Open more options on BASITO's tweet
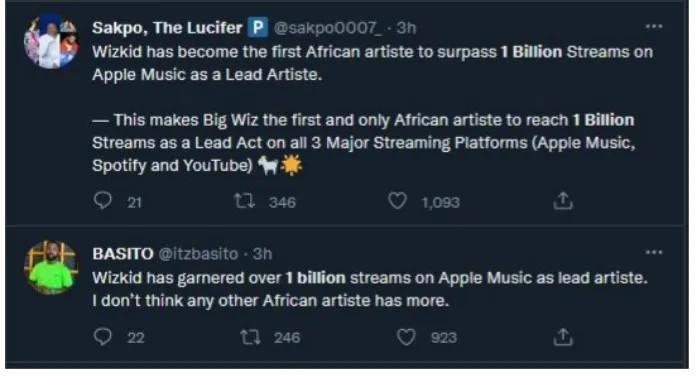Screen dimensions: 696x377 click(x=654, y=252)
